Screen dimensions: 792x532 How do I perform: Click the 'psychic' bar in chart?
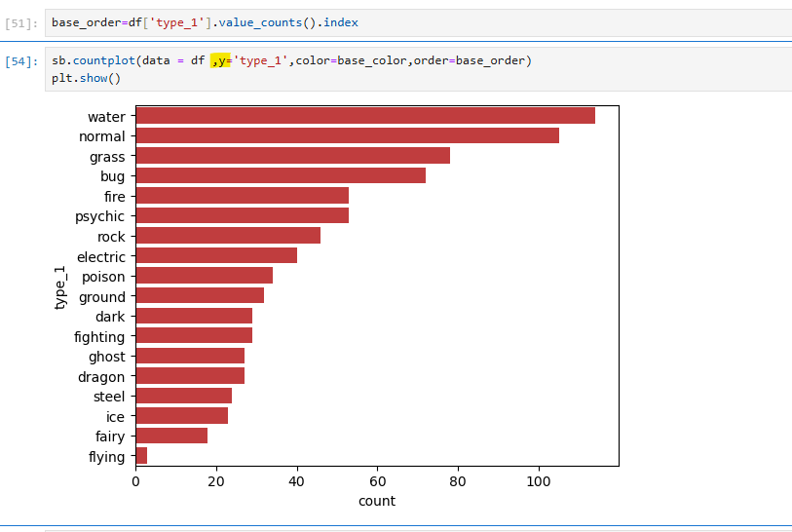point(243,215)
